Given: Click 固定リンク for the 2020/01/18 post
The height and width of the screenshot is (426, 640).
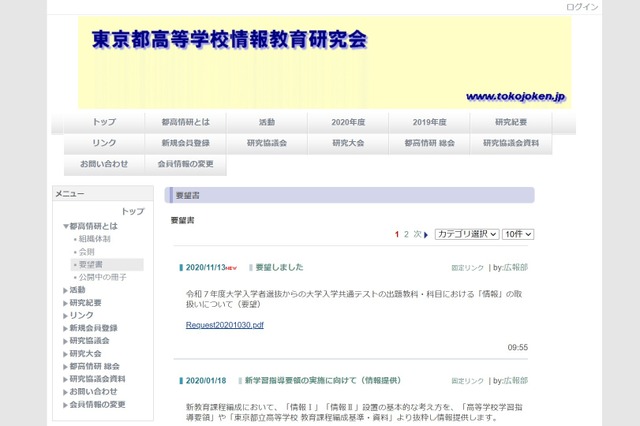Looking at the screenshot, I should 467,381.
